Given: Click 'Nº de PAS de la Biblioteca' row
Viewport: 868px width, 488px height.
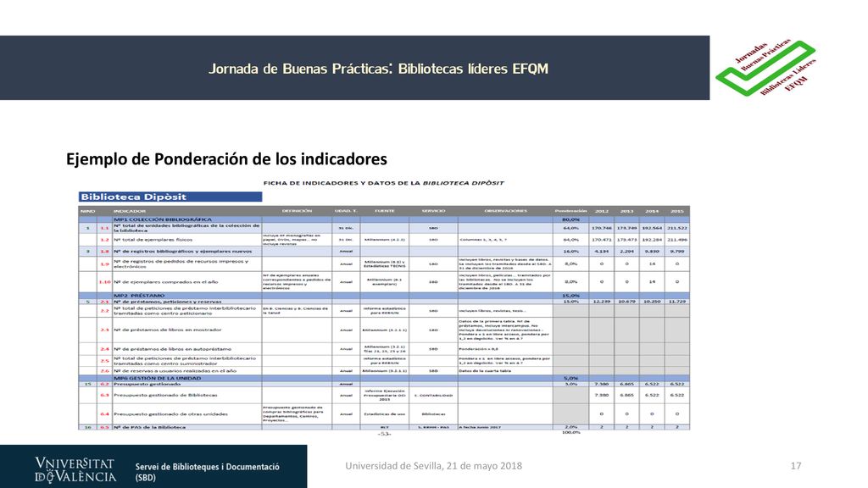Looking at the screenshot, I should 384,427.
